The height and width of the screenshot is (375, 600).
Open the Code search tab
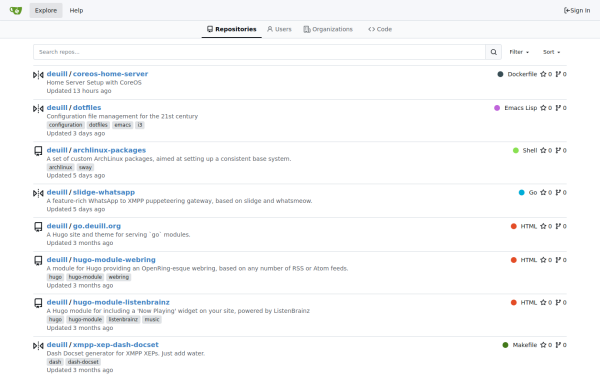[x=380, y=29]
